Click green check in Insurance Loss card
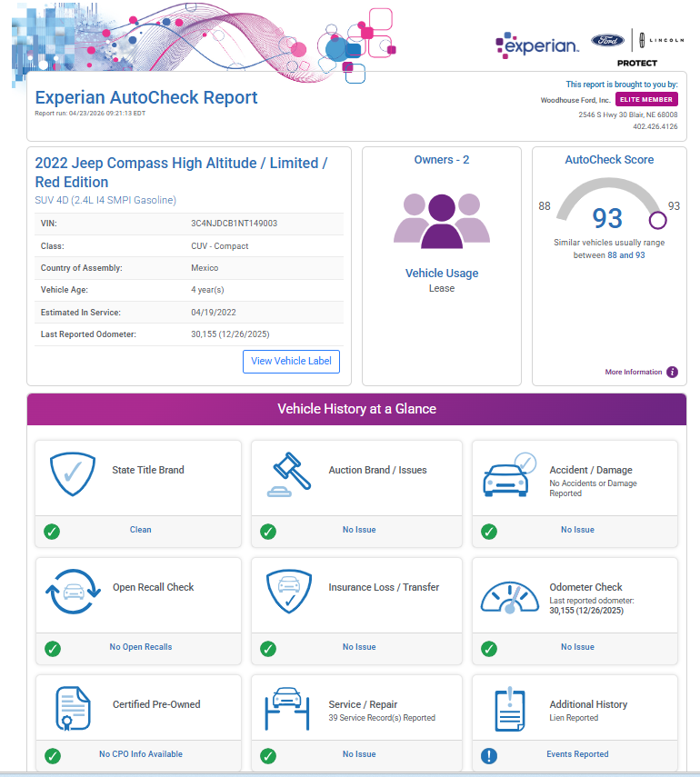700x777 pixels. 268,649
